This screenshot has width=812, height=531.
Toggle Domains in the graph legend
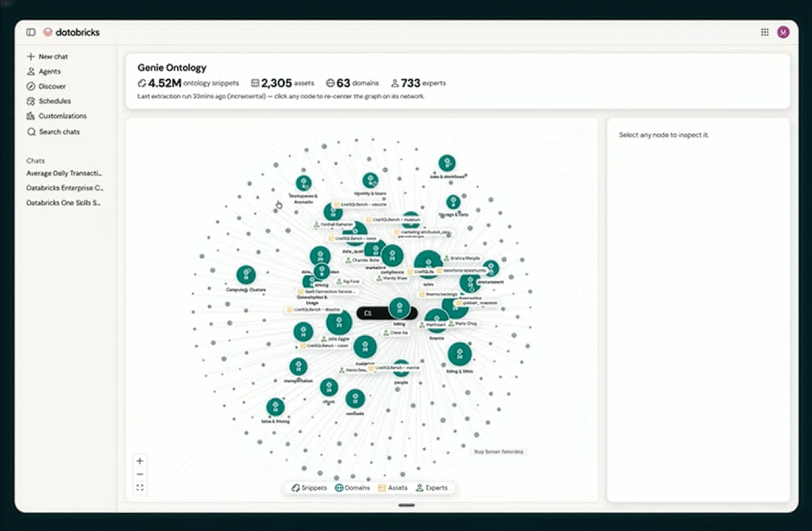click(352, 488)
